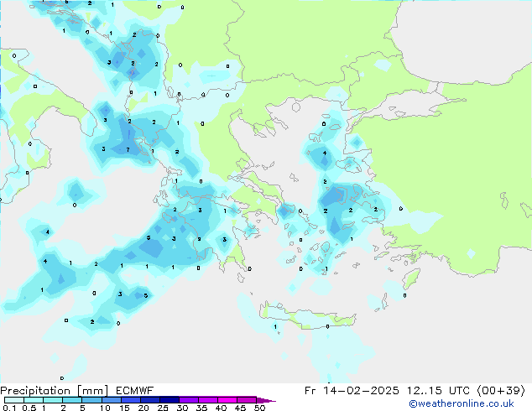Click the '7' precipitation value on the map
Screen dimensions: 532x411
[x=128, y=149]
